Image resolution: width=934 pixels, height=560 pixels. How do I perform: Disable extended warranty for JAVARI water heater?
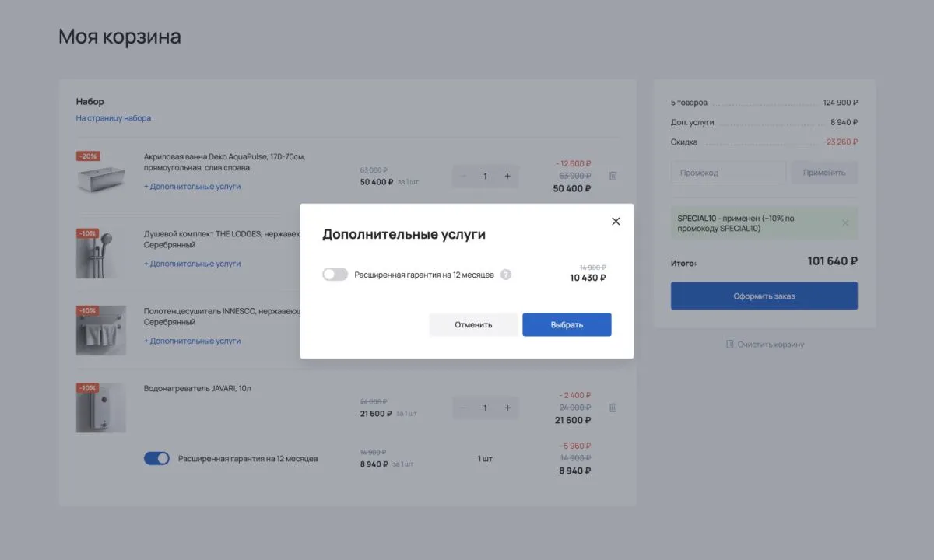(156, 459)
